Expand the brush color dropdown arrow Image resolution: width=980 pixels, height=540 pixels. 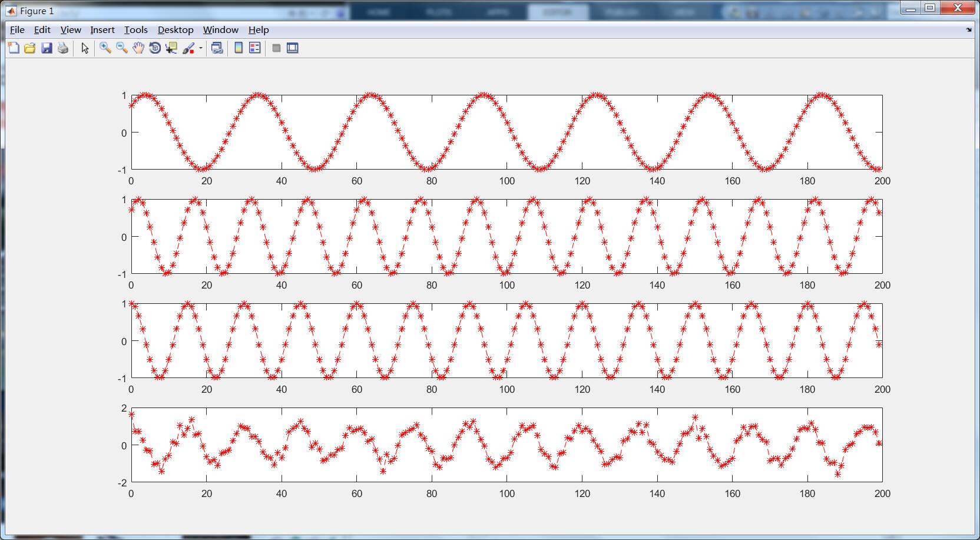tap(201, 48)
